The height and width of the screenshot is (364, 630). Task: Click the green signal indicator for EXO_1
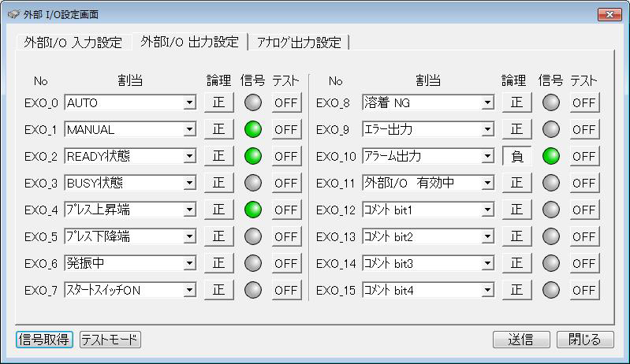(x=253, y=129)
